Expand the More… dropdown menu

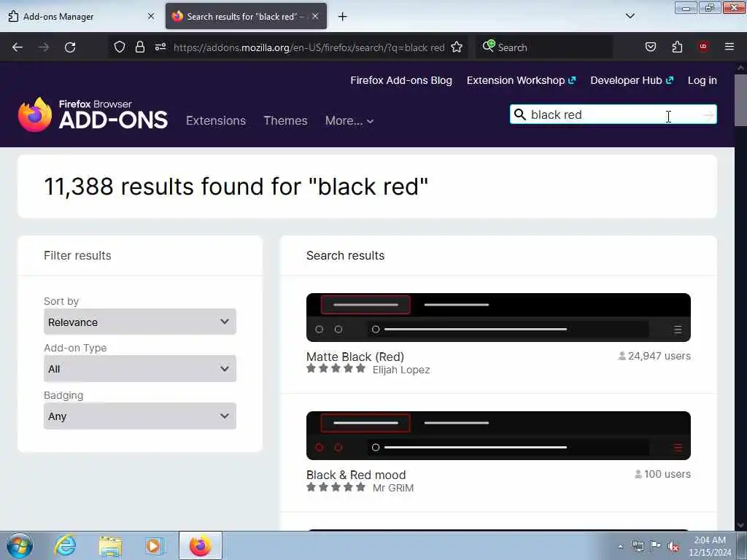349,121
